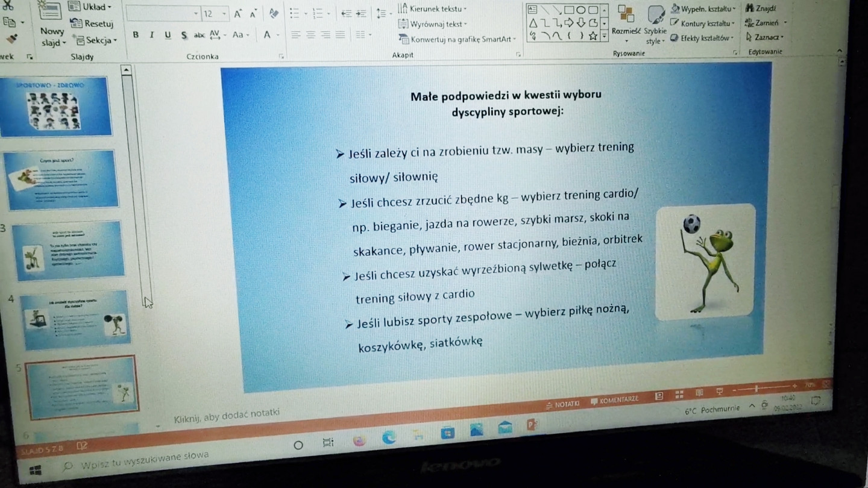Open the Aa change case dropdown

click(241, 35)
